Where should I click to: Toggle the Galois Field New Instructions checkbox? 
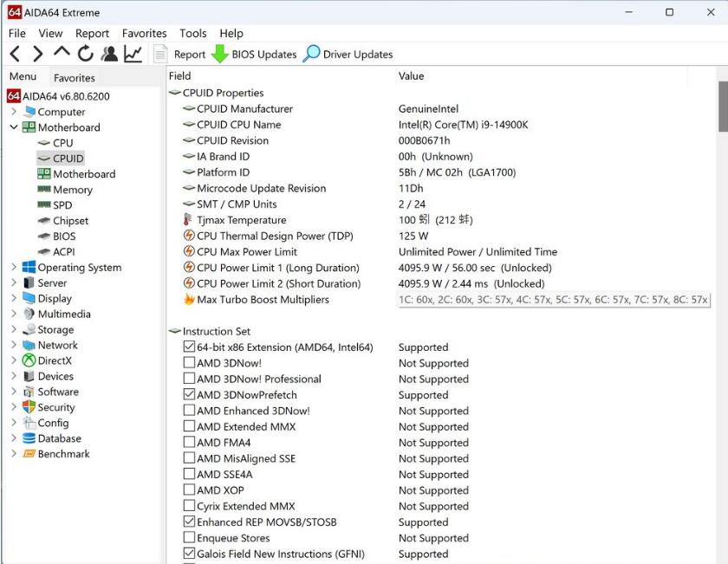(189, 553)
